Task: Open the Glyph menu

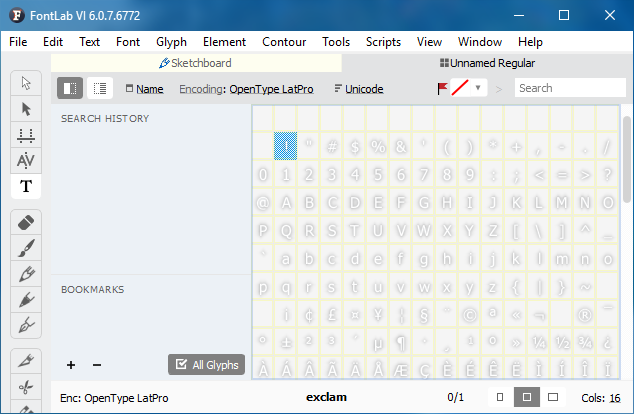Action: pos(171,42)
